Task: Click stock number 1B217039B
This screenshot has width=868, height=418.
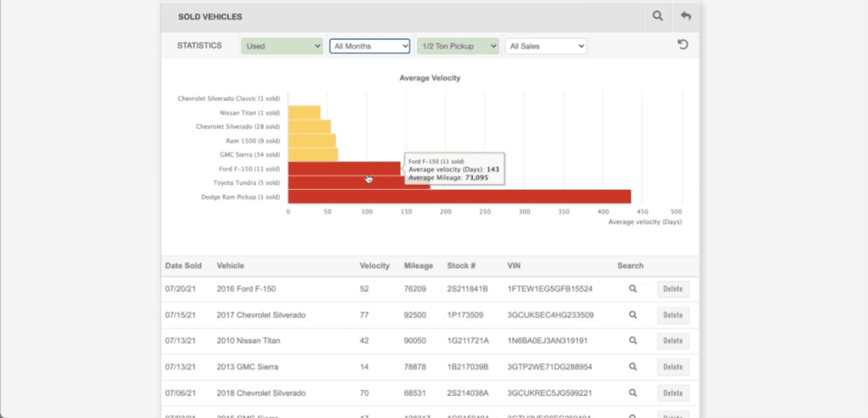Action: (468, 367)
